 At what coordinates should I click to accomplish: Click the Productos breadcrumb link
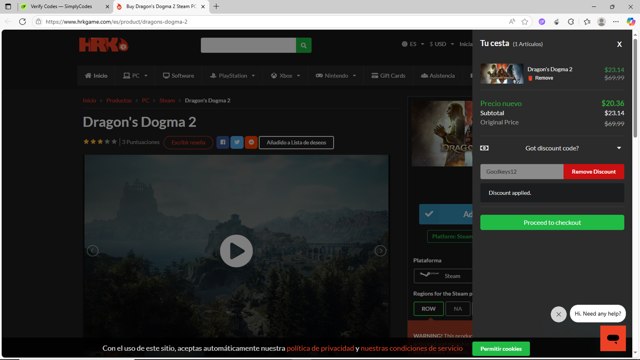click(x=119, y=100)
